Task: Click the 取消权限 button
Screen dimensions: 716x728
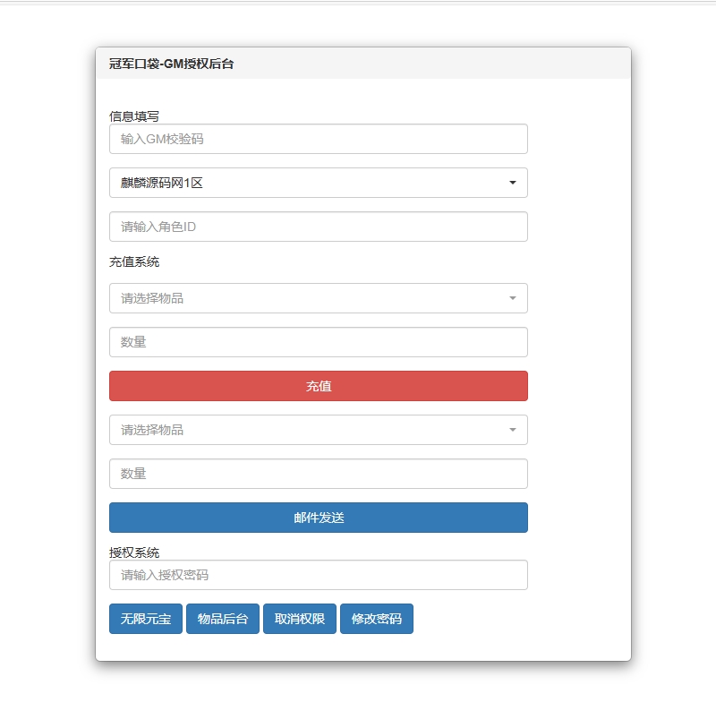Action: click(300, 619)
